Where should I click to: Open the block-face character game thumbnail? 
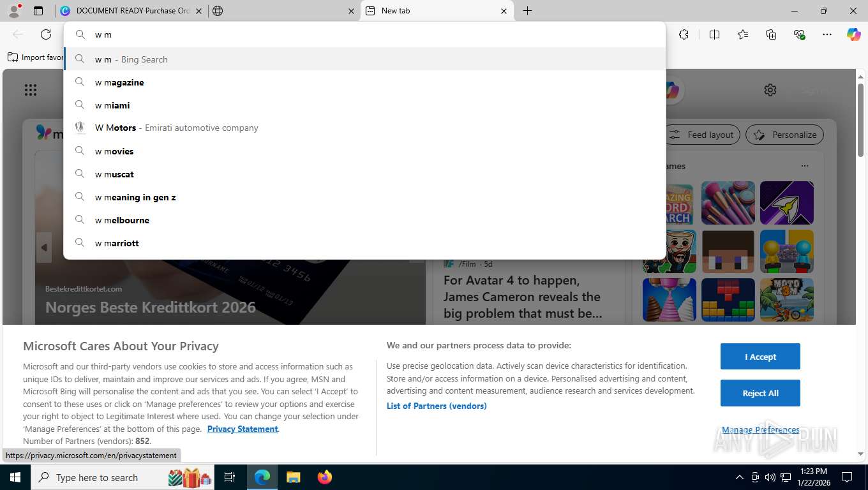pos(728,251)
